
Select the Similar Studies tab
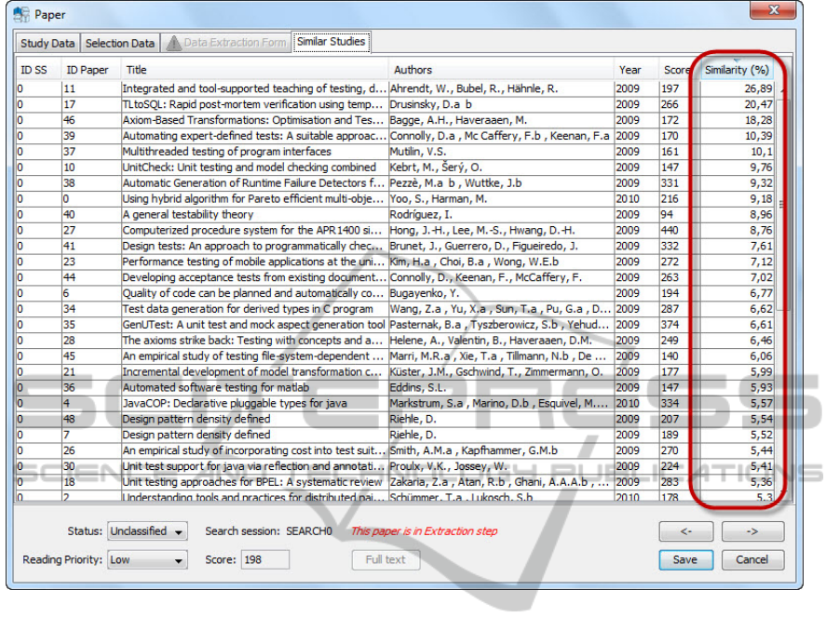(332, 42)
